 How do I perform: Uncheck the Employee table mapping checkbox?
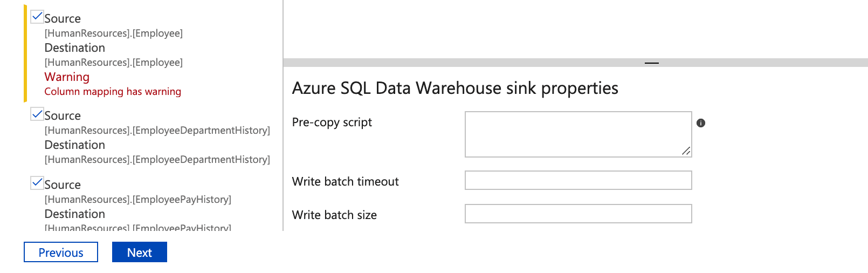tap(37, 17)
